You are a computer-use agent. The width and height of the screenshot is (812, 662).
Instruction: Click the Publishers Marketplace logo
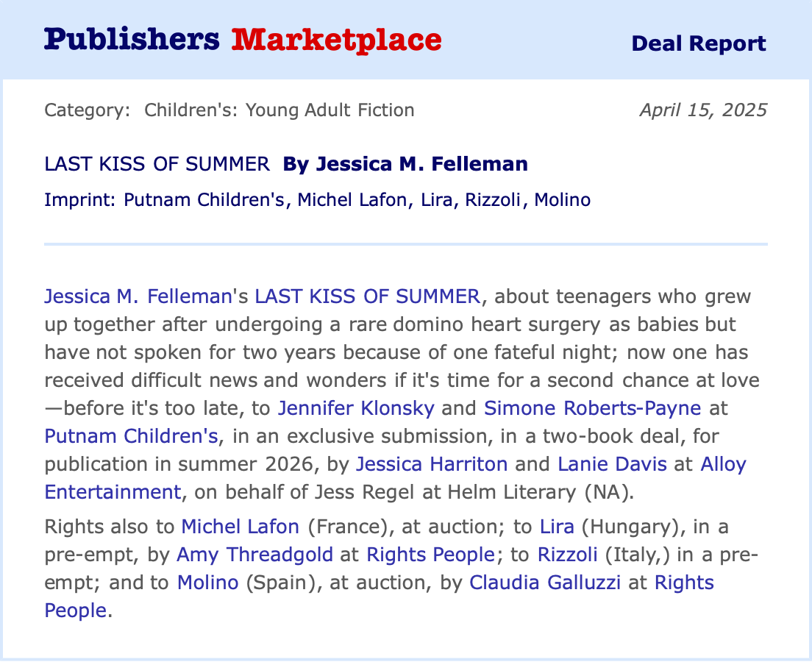coord(243,40)
